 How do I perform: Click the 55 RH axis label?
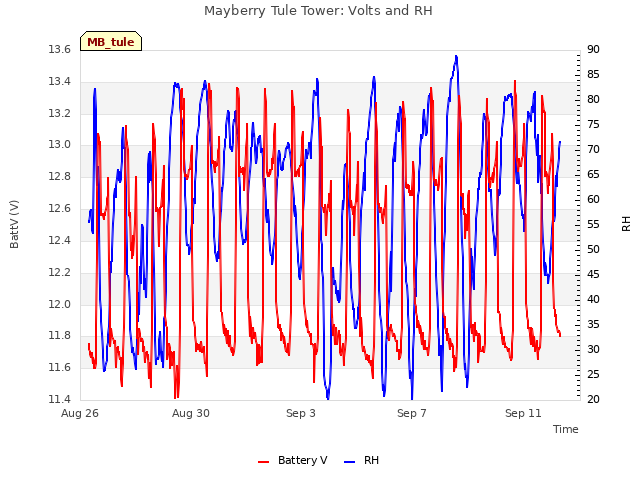[x=593, y=224]
